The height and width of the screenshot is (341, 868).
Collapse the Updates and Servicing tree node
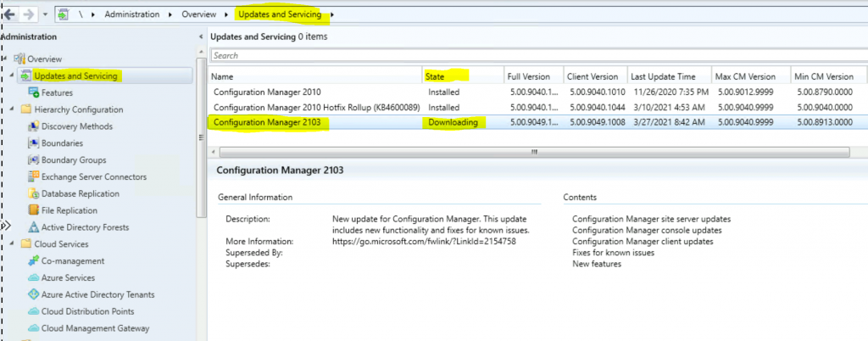point(12,75)
